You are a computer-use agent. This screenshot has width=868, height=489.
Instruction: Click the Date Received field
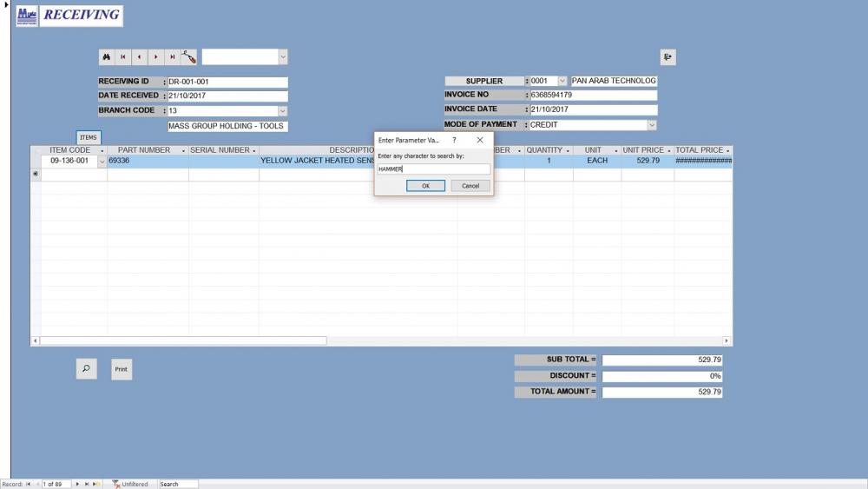[x=227, y=96]
